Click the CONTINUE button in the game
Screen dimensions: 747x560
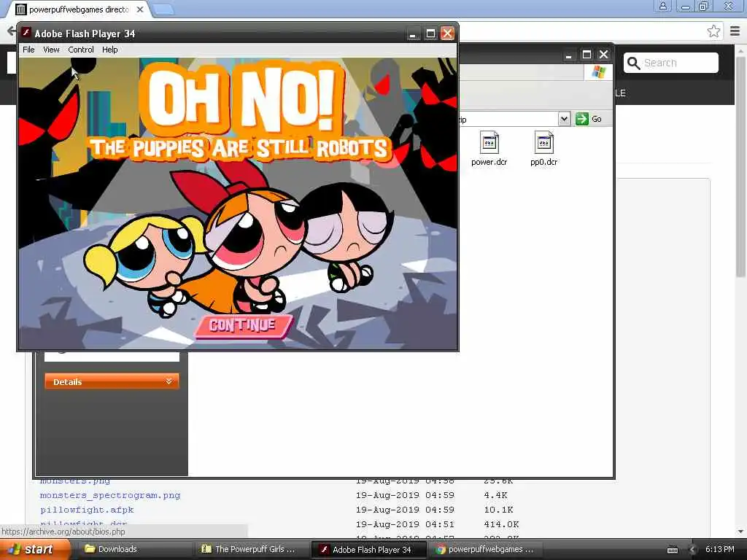coord(243,326)
